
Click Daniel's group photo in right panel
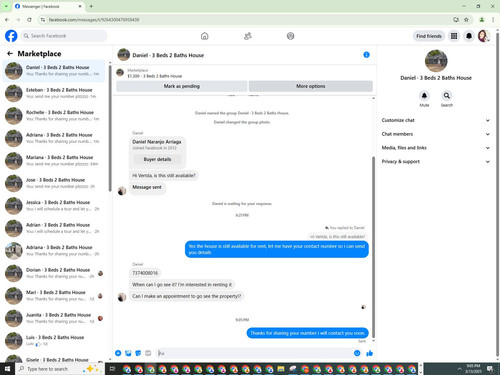pyautogui.click(x=436, y=61)
